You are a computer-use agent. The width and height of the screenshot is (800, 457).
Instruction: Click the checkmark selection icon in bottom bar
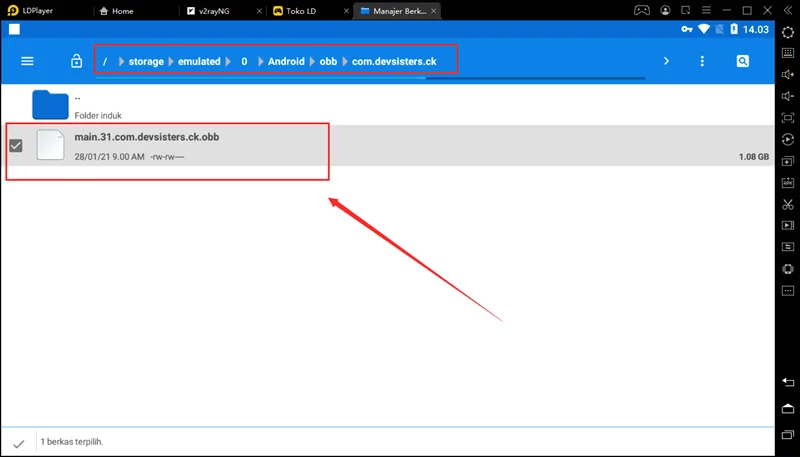(x=18, y=443)
